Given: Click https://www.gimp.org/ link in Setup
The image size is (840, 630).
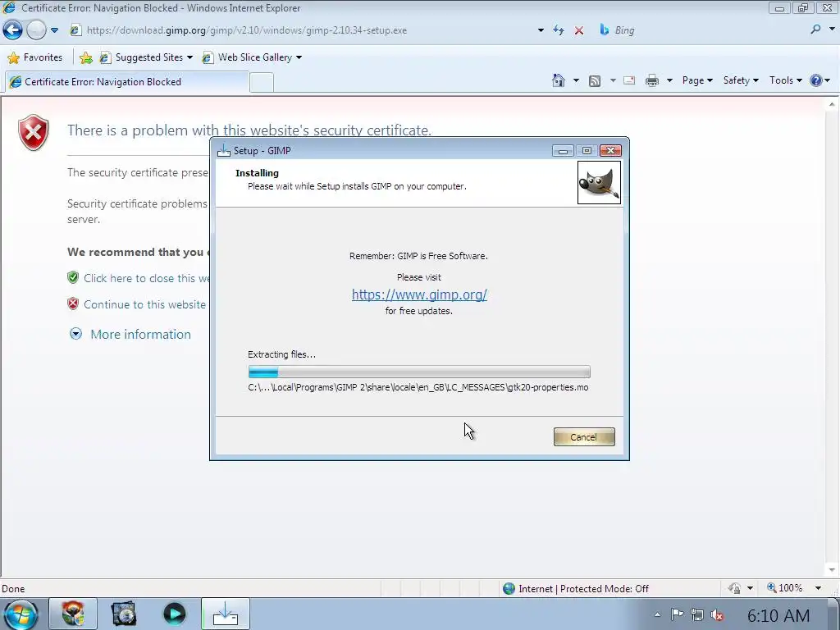Looking at the screenshot, I should tap(419, 294).
